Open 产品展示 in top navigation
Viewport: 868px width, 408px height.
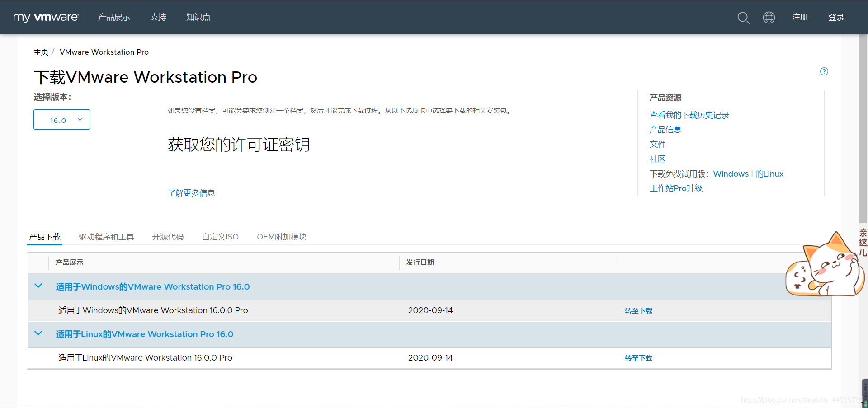pyautogui.click(x=114, y=17)
